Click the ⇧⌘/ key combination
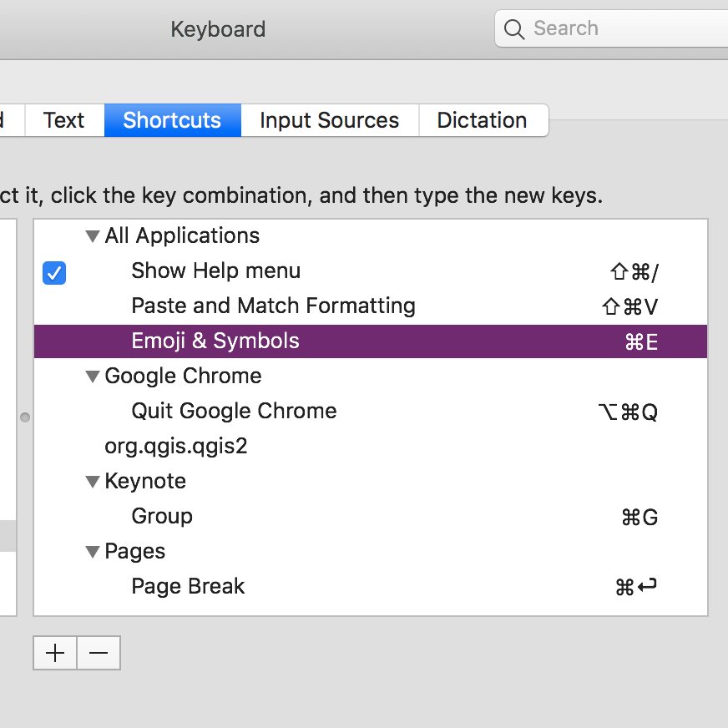This screenshot has height=728, width=728. [634, 272]
